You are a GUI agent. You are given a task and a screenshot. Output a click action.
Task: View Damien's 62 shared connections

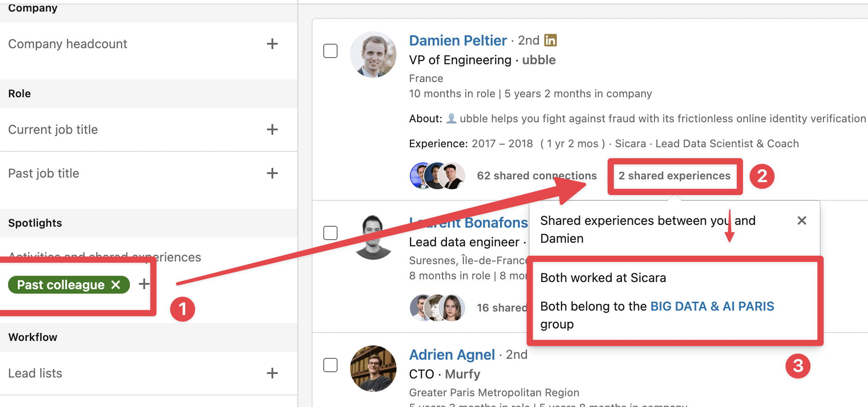click(536, 175)
